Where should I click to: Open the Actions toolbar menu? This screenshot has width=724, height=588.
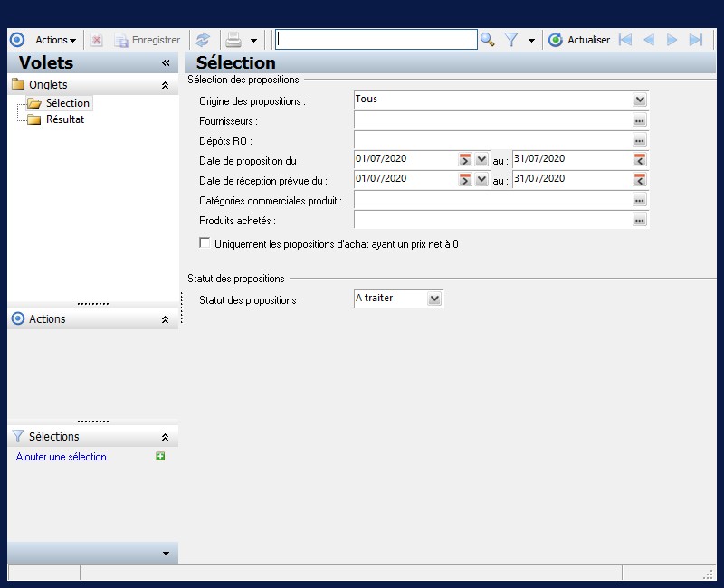click(55, 40)
